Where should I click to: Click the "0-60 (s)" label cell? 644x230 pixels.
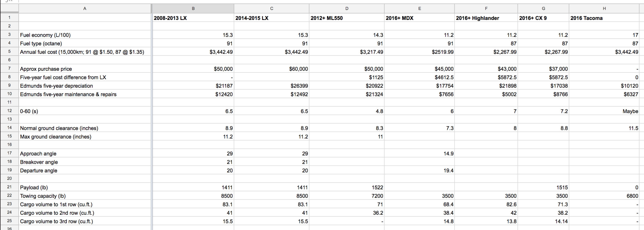pyautogui.click(x=85, y=111)
